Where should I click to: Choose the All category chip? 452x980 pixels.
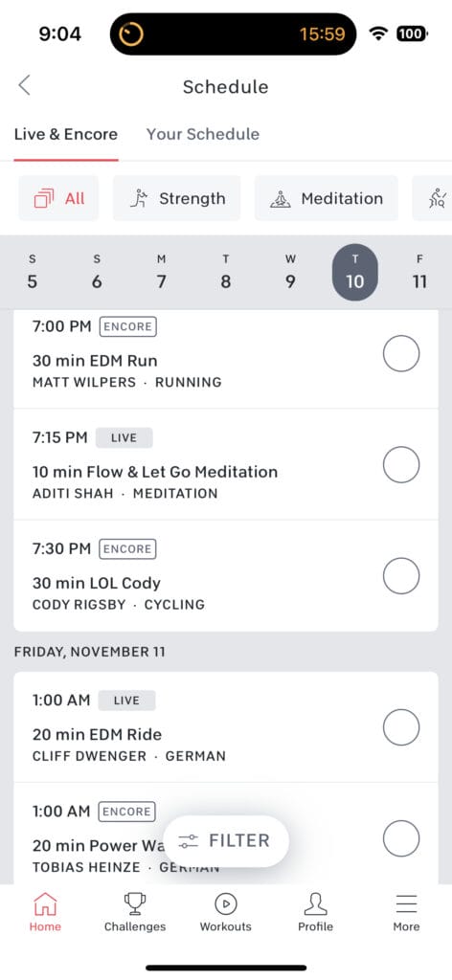coord(58,198)
